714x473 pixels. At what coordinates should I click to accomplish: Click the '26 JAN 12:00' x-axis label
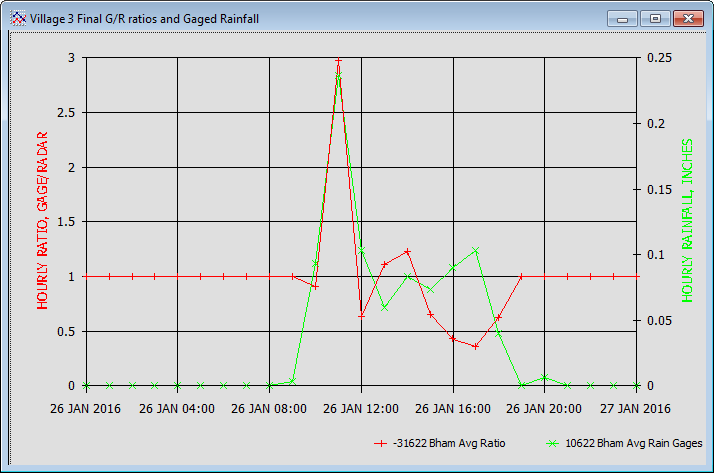[x=361, y=408]
